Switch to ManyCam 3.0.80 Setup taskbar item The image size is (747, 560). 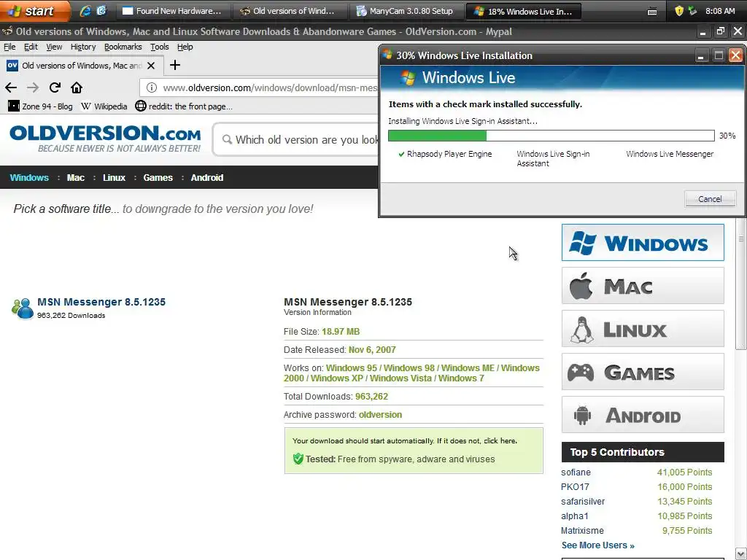pyautogui.click(x=406, y=11)
